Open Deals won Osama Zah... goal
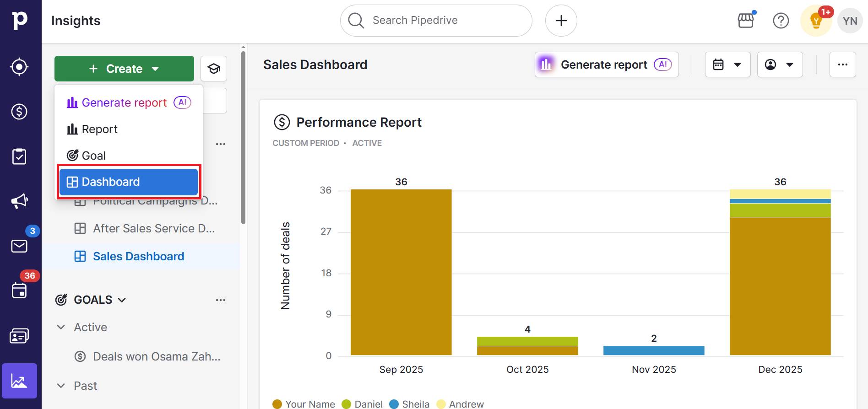Viewport: 868px width, 409px height. (x=147, y=356)
